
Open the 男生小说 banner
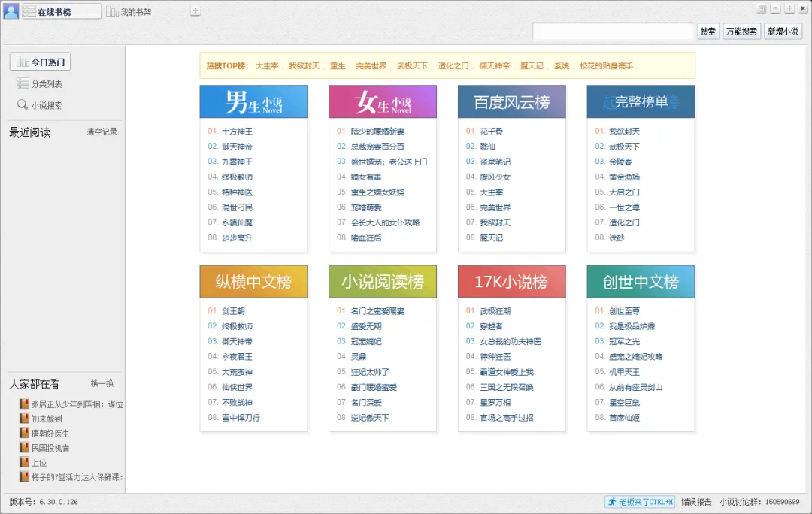(254, 102)
